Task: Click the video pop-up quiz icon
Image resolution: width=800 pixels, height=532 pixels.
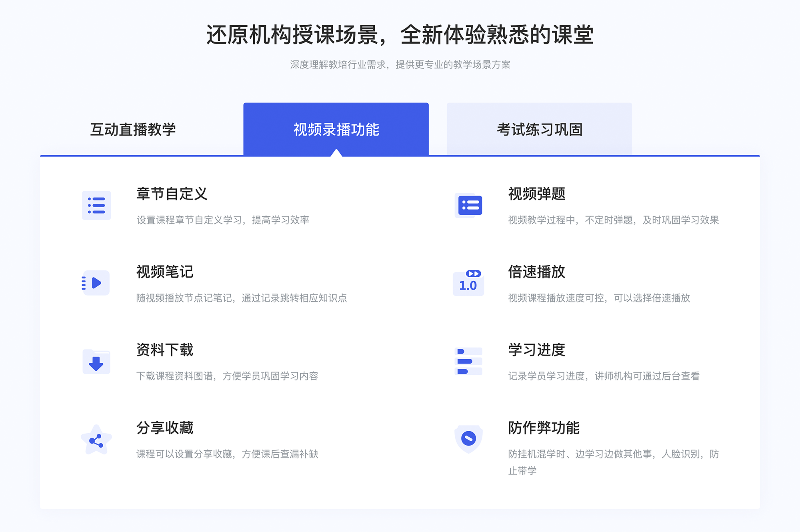Action: coord(470,208)
